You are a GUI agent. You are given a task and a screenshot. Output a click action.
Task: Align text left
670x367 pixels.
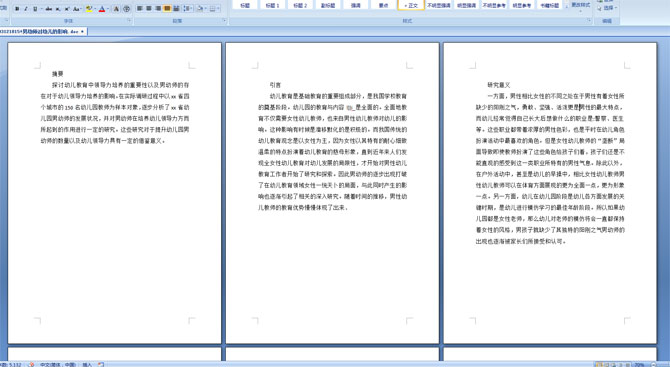140,9
